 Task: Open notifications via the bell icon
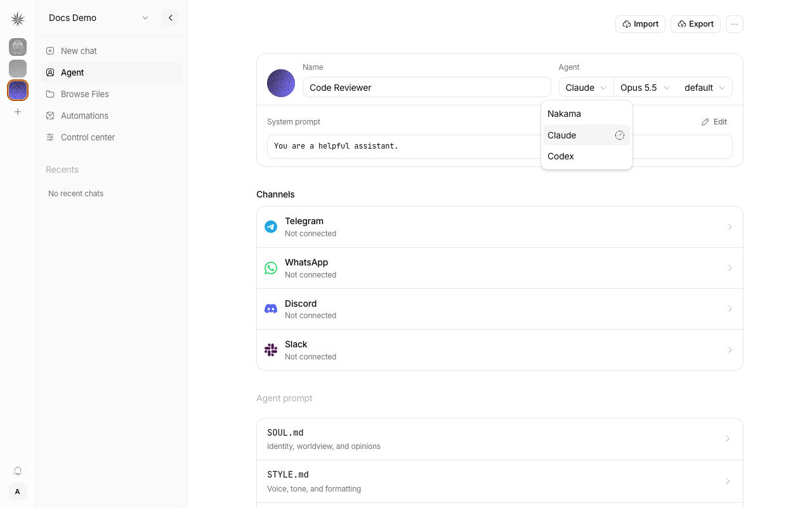(18, 471)
